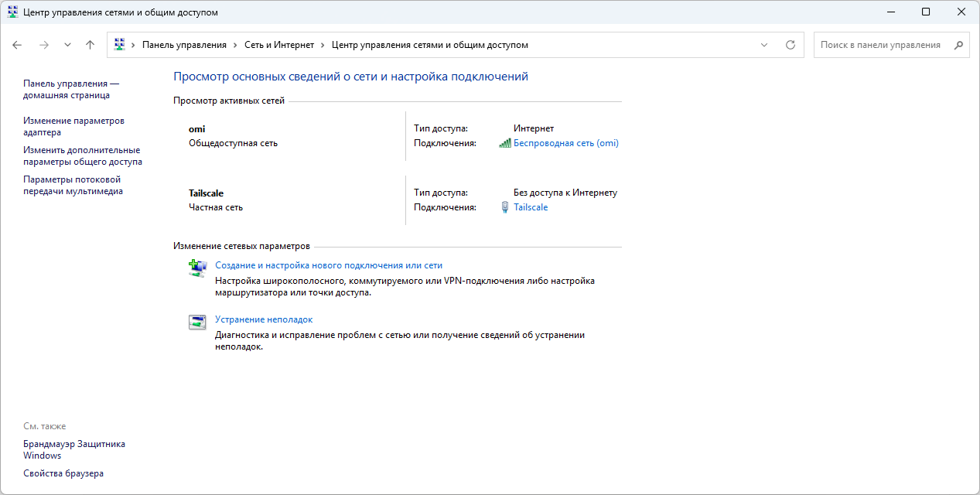
Task: Click the 'Поиск в панели управления' search field
Action: click(x=882, y=45)
